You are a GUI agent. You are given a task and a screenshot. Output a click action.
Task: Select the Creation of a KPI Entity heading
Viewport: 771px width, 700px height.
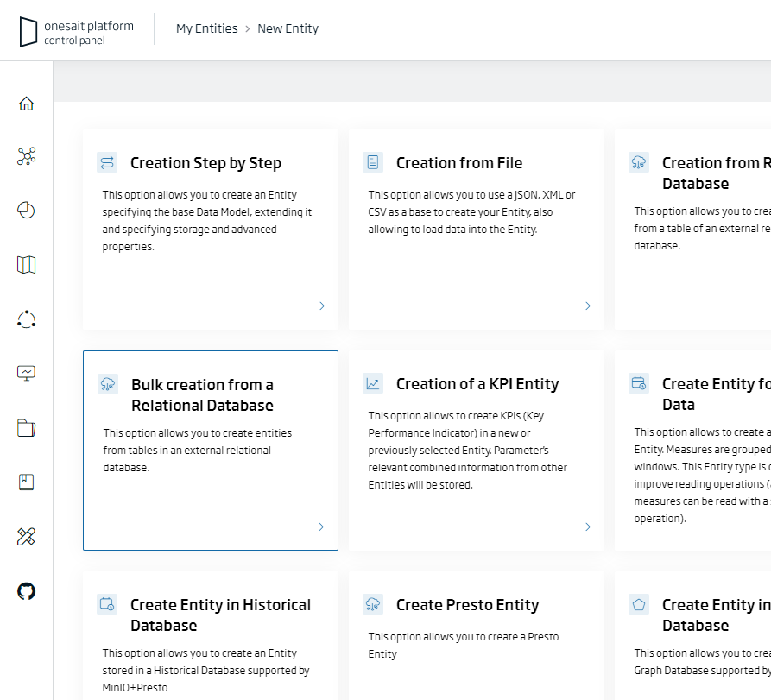[477, 383]
